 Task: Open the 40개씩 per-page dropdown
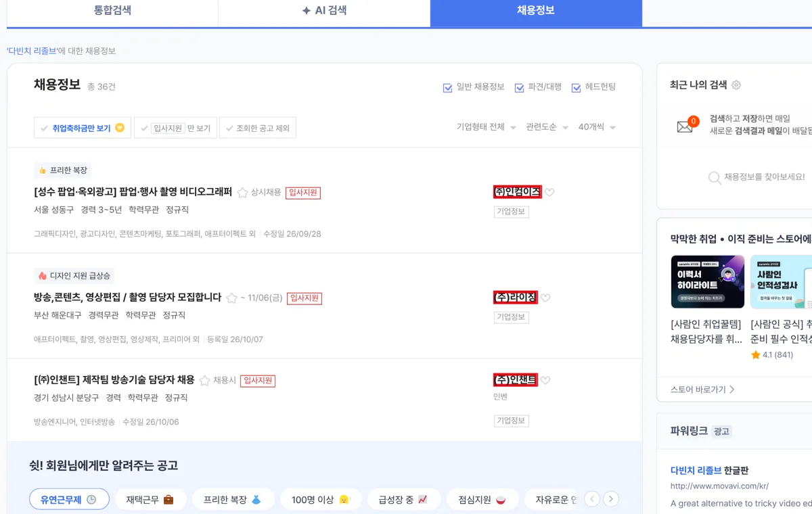pyautogui.click(x=597, y=127)
